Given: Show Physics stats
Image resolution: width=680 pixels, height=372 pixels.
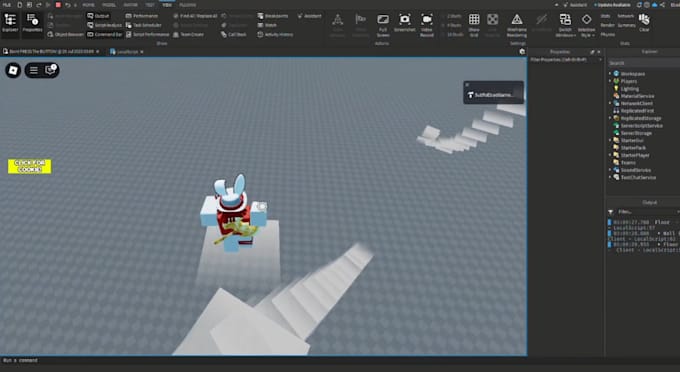Looking at the screenshot, I should 608,34.
